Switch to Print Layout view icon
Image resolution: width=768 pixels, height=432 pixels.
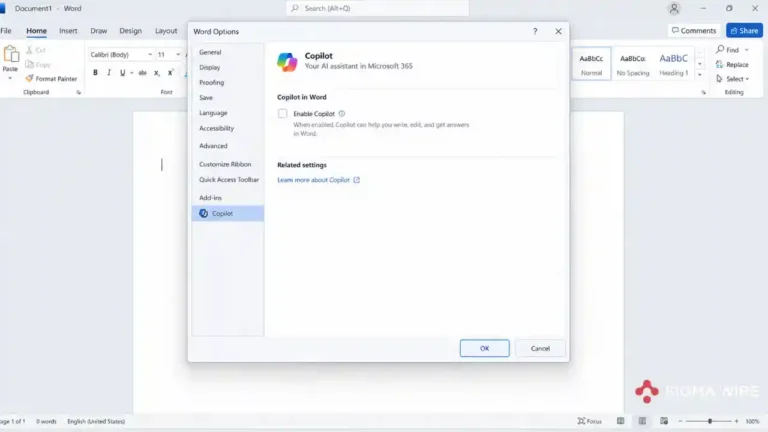coord(642,421)
